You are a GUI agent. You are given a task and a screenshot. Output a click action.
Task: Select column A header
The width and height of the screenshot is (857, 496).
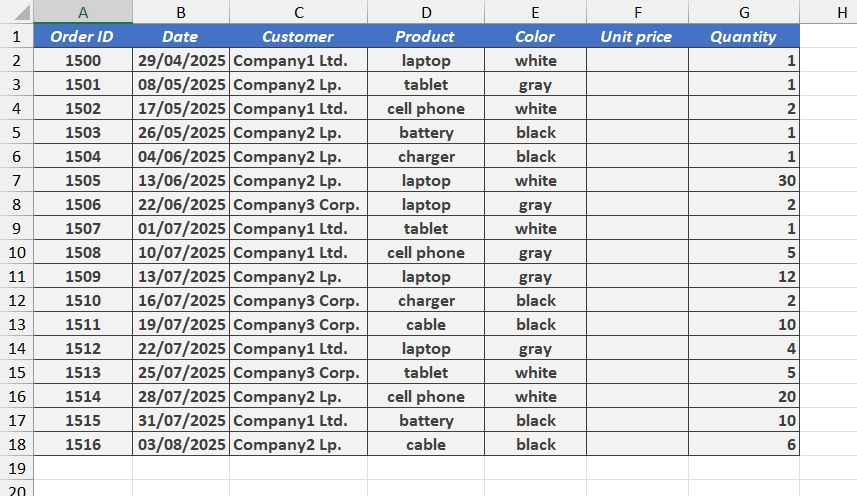coord(83,12)
